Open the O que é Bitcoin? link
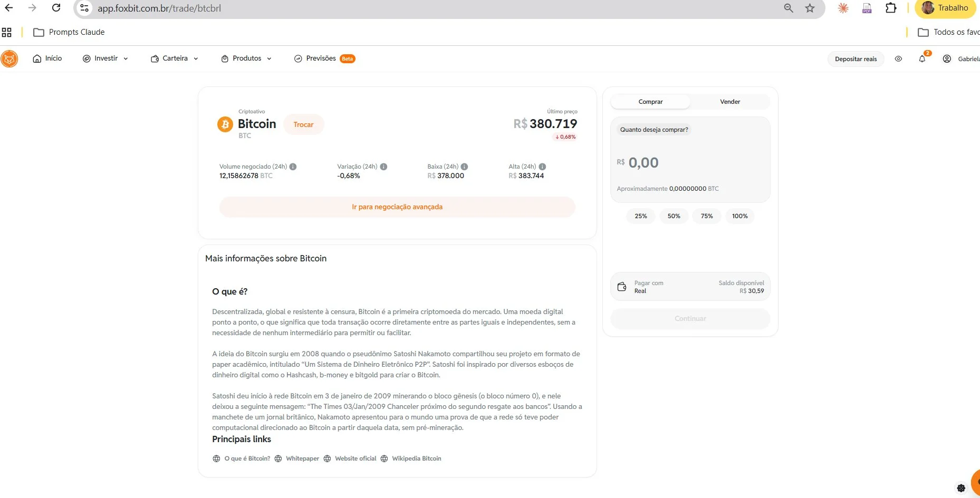 coord(247,458)
